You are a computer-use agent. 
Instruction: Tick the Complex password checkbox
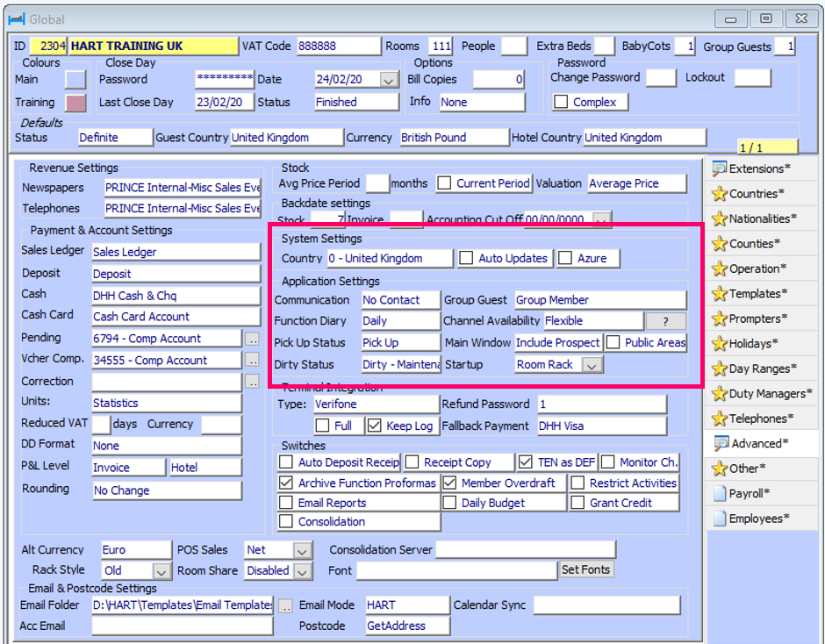click(x=561, y=102)
